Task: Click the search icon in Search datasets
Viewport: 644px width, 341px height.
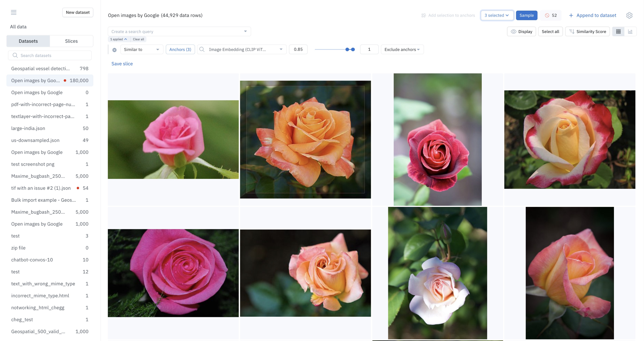Action: pyautogui.click(x=15, y=55)
